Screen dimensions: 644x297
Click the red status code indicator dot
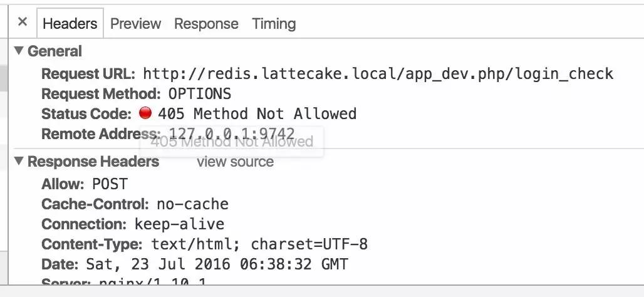click(145, 113)
